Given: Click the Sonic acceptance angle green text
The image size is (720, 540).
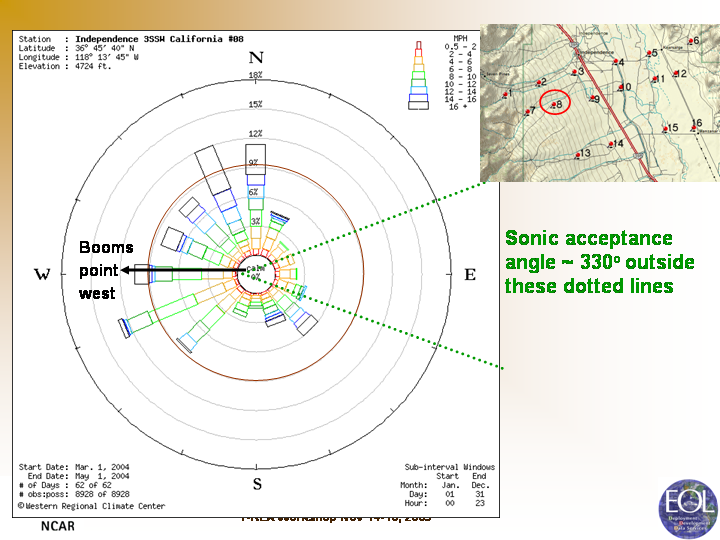Looking at the screenshot, I should point(589,261).
